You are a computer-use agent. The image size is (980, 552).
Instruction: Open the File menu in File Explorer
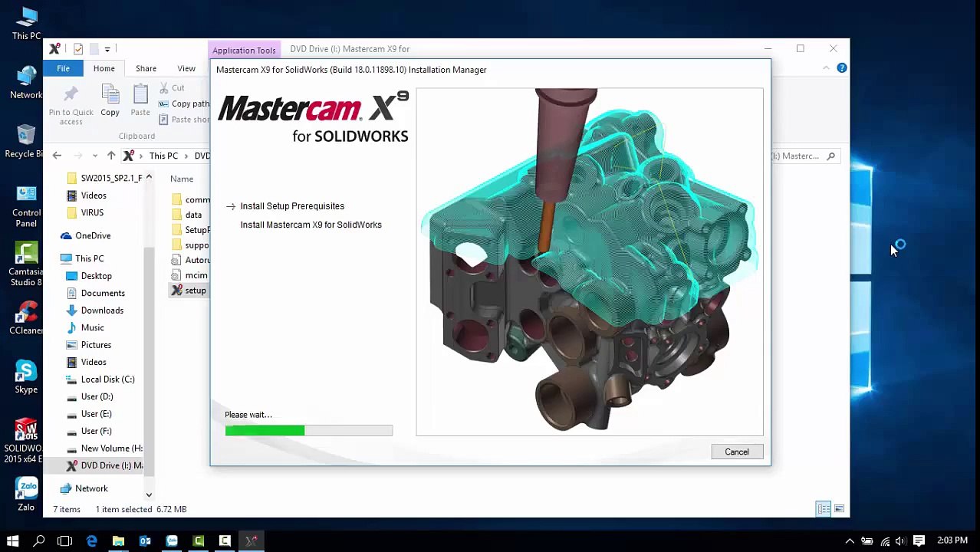[x=63, y=68]
